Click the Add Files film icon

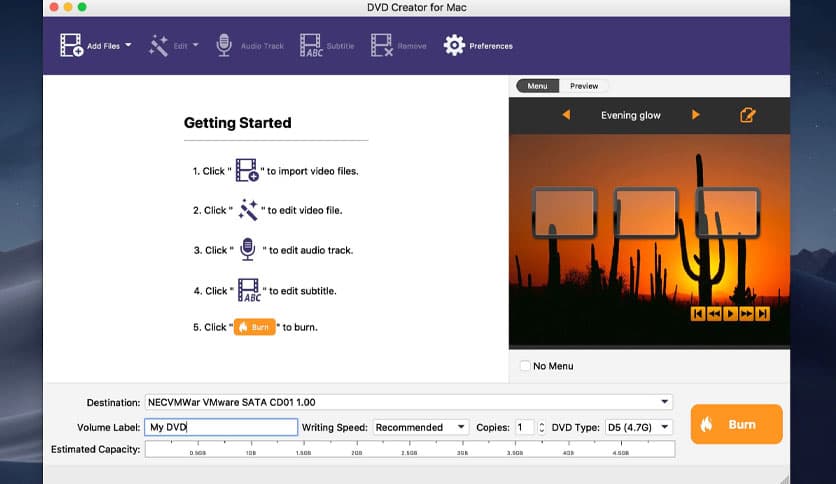[71, 45]
